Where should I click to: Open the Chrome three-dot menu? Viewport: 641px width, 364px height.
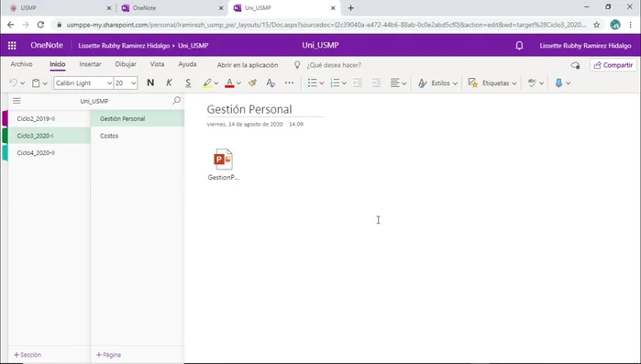(x=630, y=25)
